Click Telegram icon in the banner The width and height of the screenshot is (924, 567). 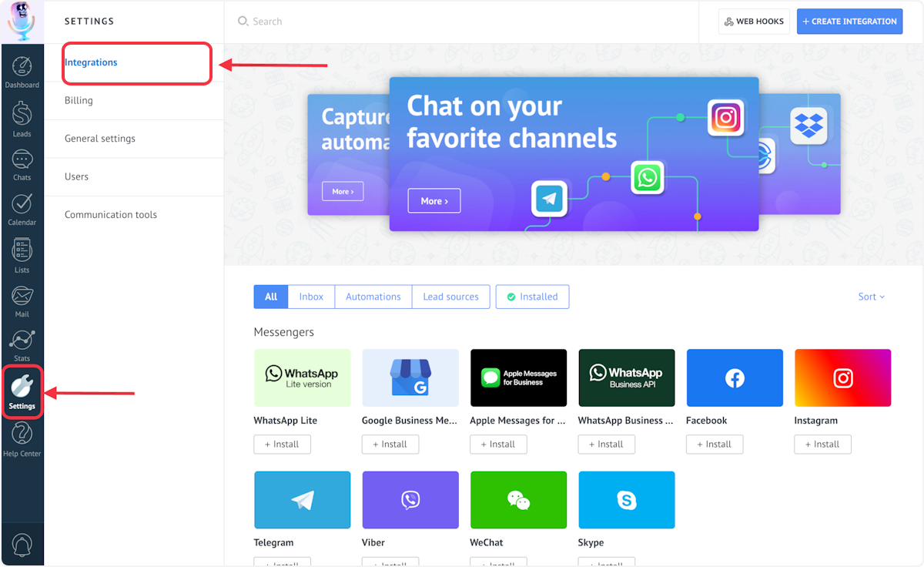click(x=549, y=199)
